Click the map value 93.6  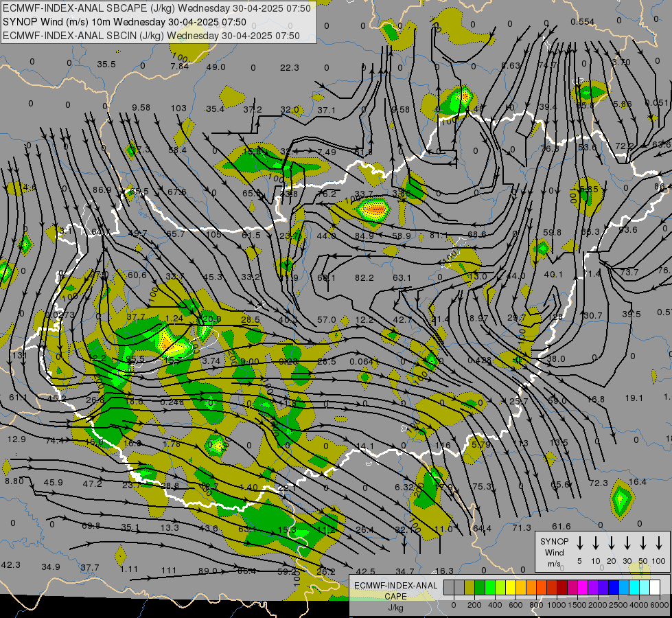(628, 230)
